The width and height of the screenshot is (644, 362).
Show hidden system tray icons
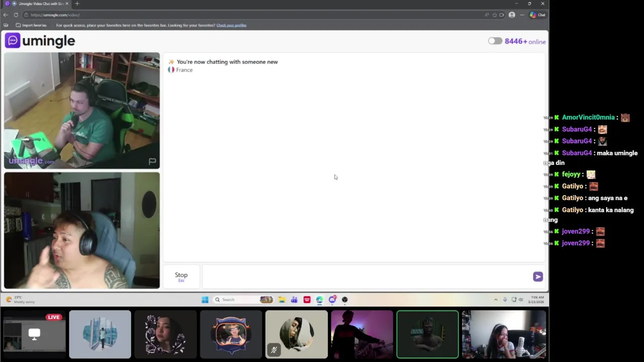tap(496, 300)
